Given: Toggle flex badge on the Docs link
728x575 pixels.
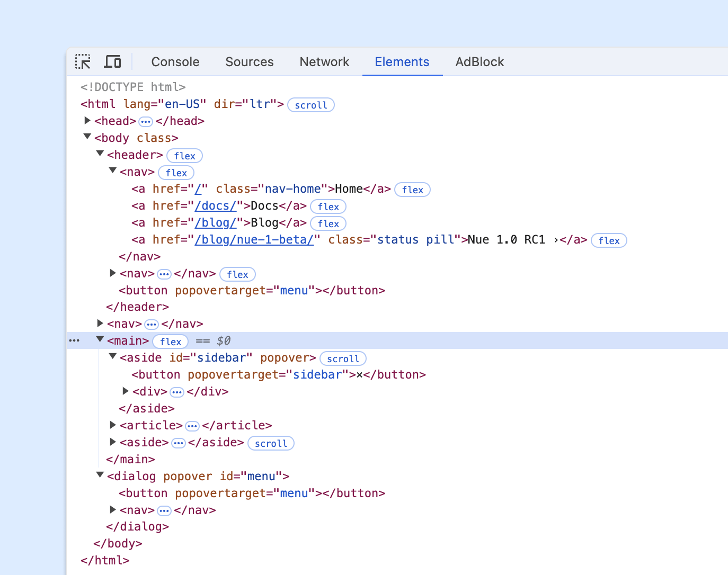Looking at the screenshot, I should coord(329,206).
